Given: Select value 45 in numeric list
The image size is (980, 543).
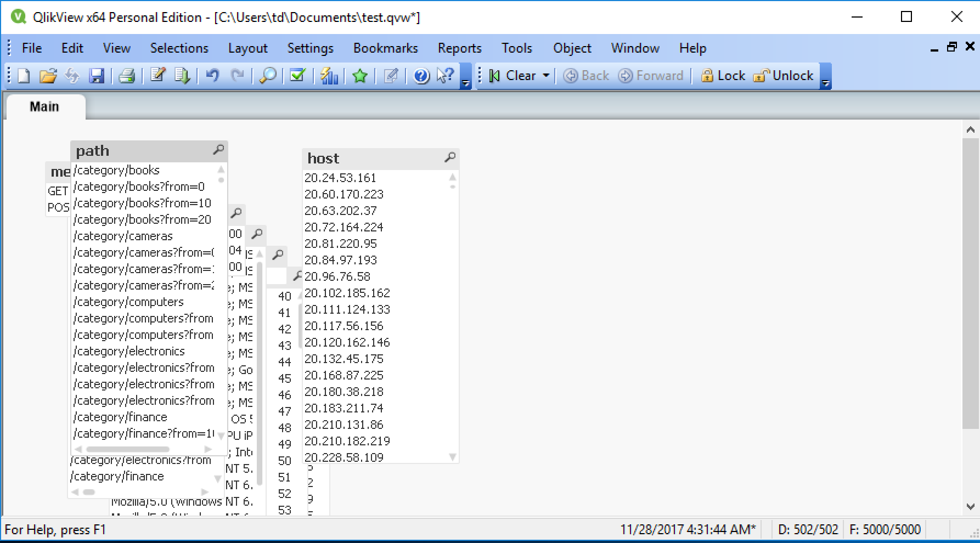Looking at the screenshot, I should pos(284,378).
